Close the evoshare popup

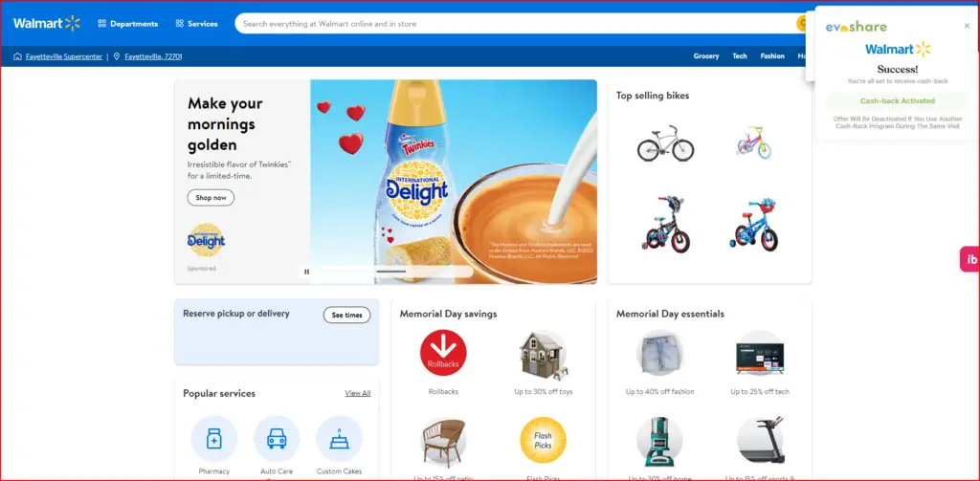click(967, 26)
